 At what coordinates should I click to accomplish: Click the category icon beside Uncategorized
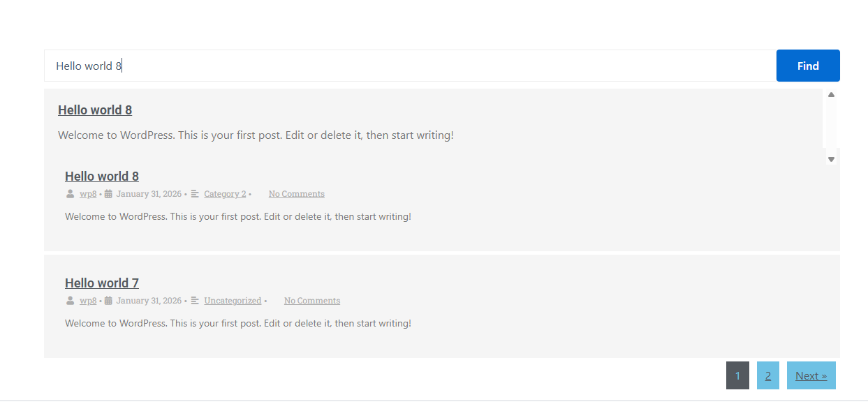(x=195, y=301)
